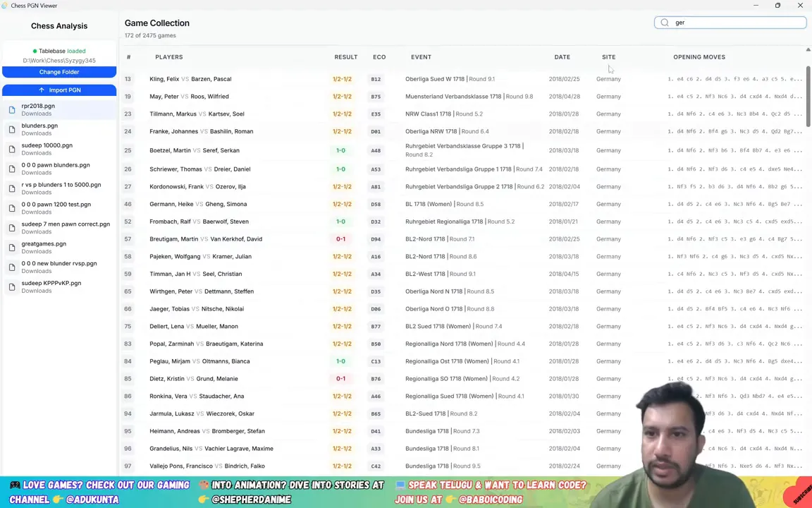812x508 pixels.
Task: Click the 1-0 result of Peglau vs Oltmanns
Action: click(x=340, y=361)
